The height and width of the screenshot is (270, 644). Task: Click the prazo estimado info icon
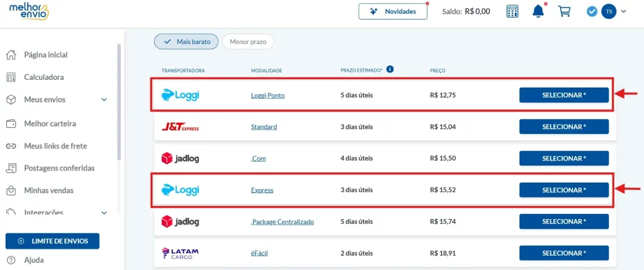click(x=390, y=69)
